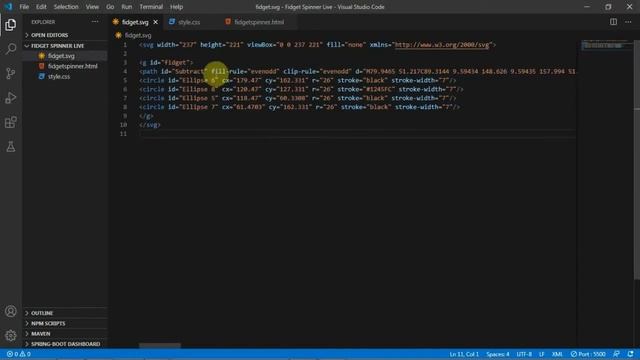Click the fidget.svg breadcrumb icon
640x360 pixels.
coord(118,36)
